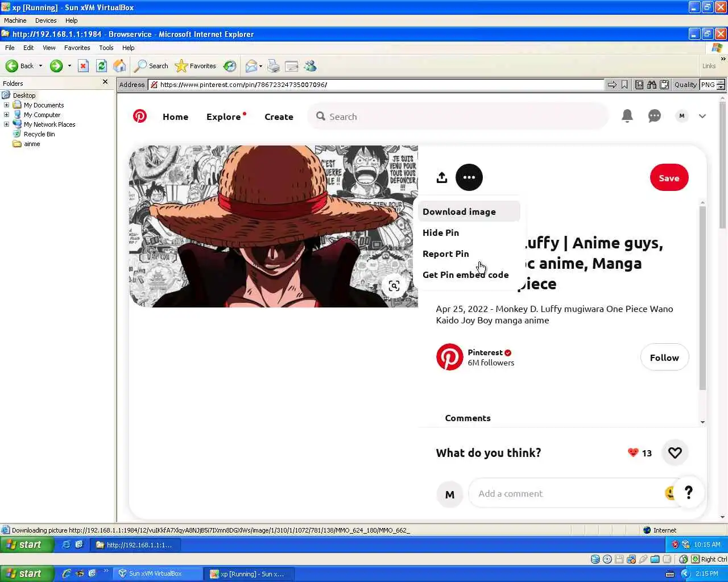Select the ainme folder in tree

(32, 144)
